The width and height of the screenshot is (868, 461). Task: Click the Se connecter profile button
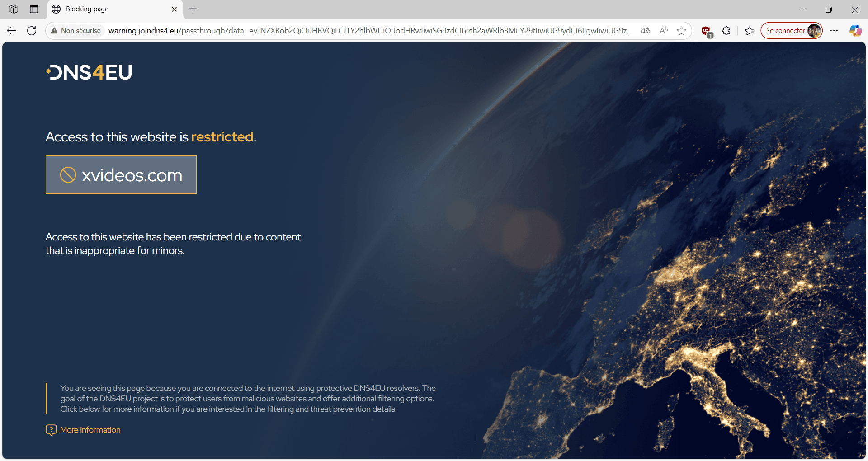tap(792, 31)
